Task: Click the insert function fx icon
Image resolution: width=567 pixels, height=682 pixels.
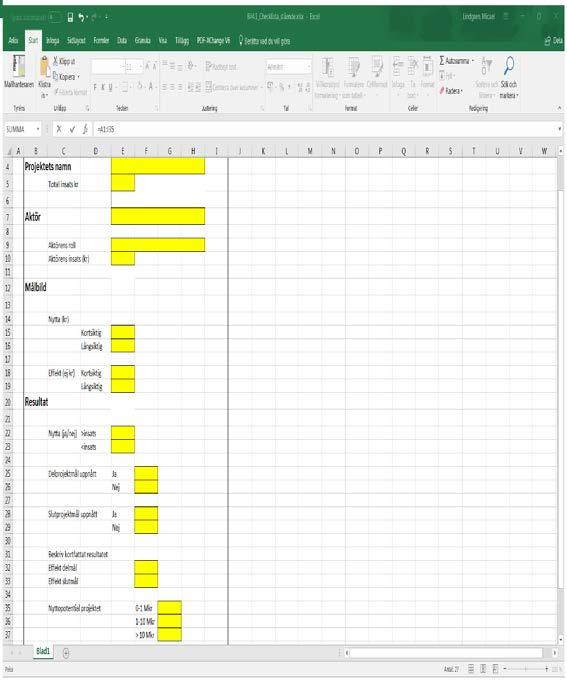Action: (86, 129)
